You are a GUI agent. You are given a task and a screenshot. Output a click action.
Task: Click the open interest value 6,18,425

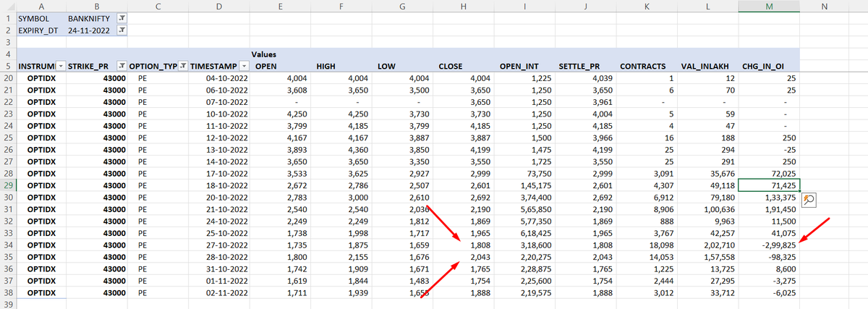536,233
